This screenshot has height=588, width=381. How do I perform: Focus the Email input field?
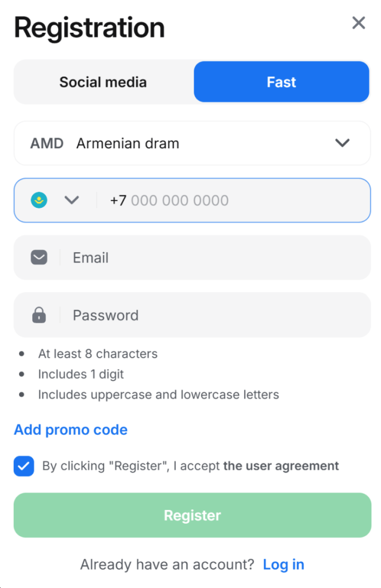coord(192,258)
